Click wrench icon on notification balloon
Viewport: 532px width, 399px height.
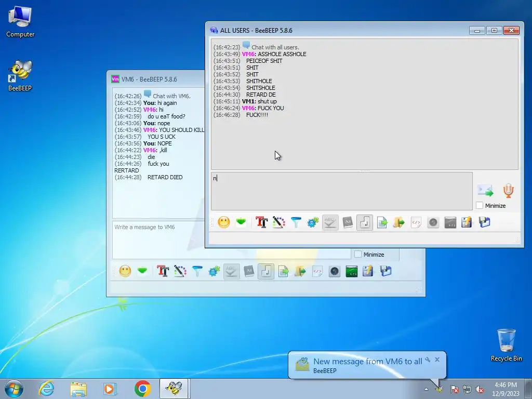point(428,360)
